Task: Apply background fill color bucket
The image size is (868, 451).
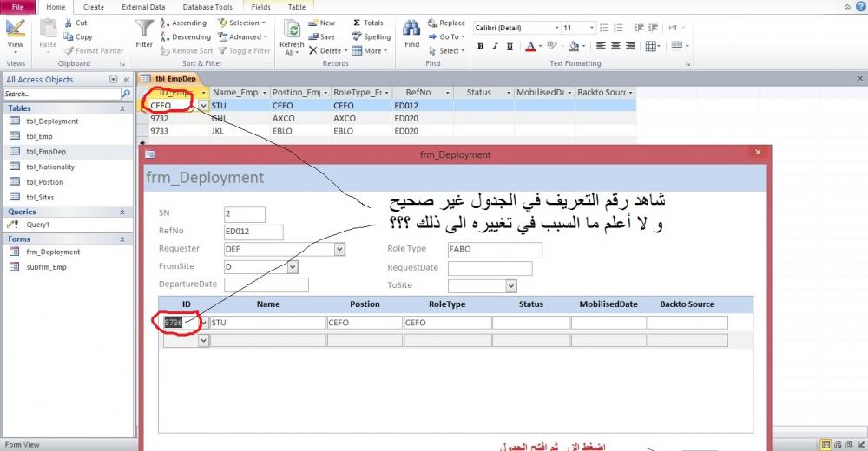Action: coord(574,46)
